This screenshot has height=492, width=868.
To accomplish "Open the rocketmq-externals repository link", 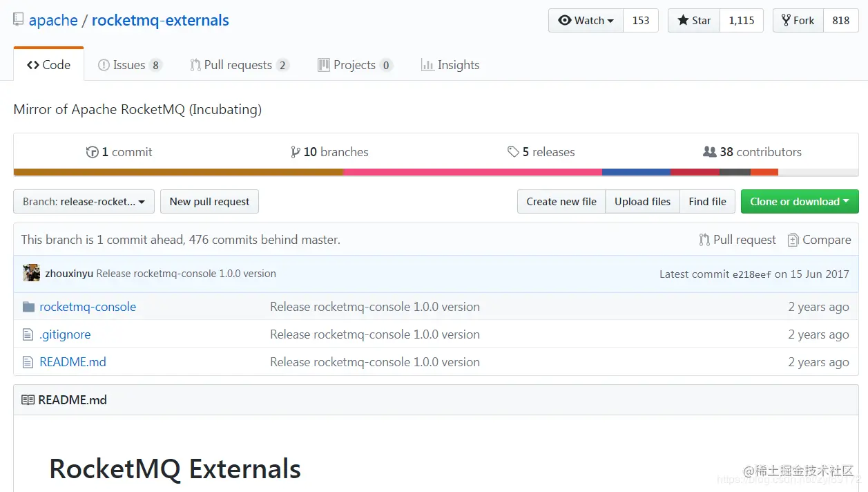I will [160, 20].
